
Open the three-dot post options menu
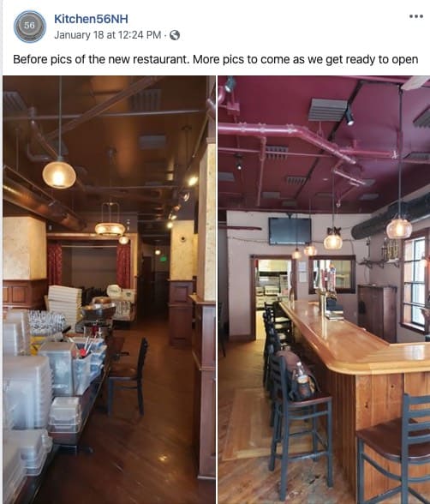[x=416, y=16]
